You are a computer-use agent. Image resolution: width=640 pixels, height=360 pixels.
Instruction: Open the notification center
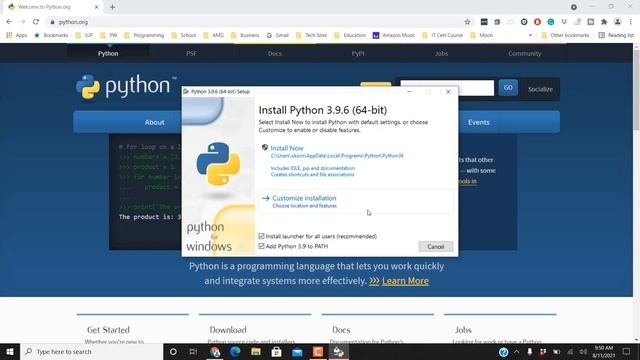pos(626,351)
